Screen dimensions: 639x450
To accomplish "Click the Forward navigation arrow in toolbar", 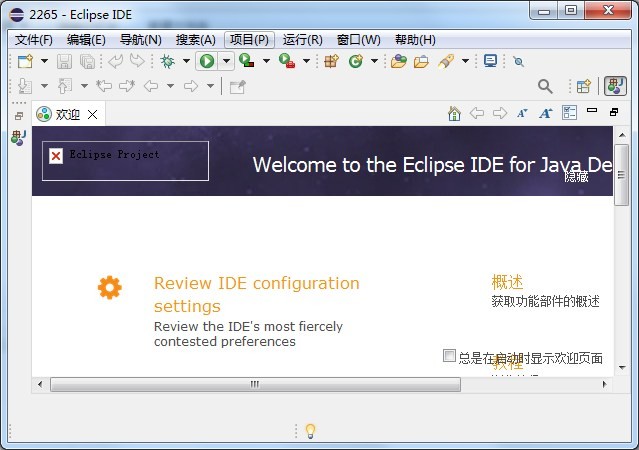I will pos(191,86).
